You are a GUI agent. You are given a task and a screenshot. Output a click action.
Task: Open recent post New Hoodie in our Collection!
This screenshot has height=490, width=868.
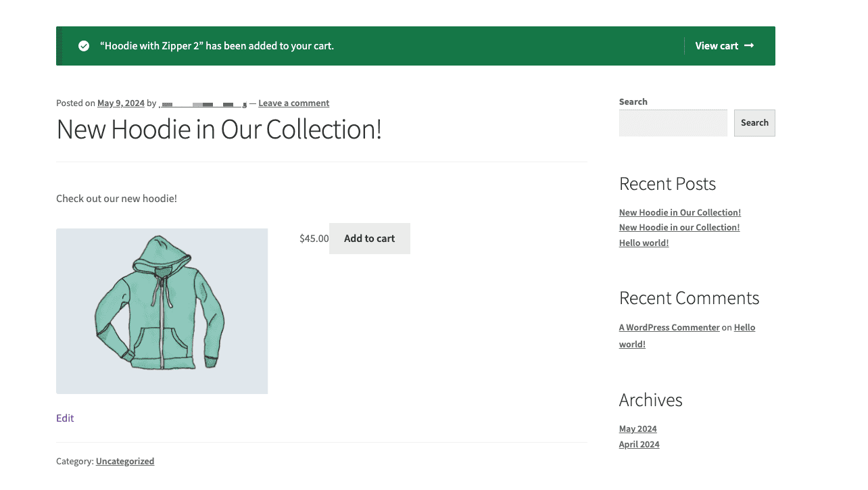pos(679,227)
